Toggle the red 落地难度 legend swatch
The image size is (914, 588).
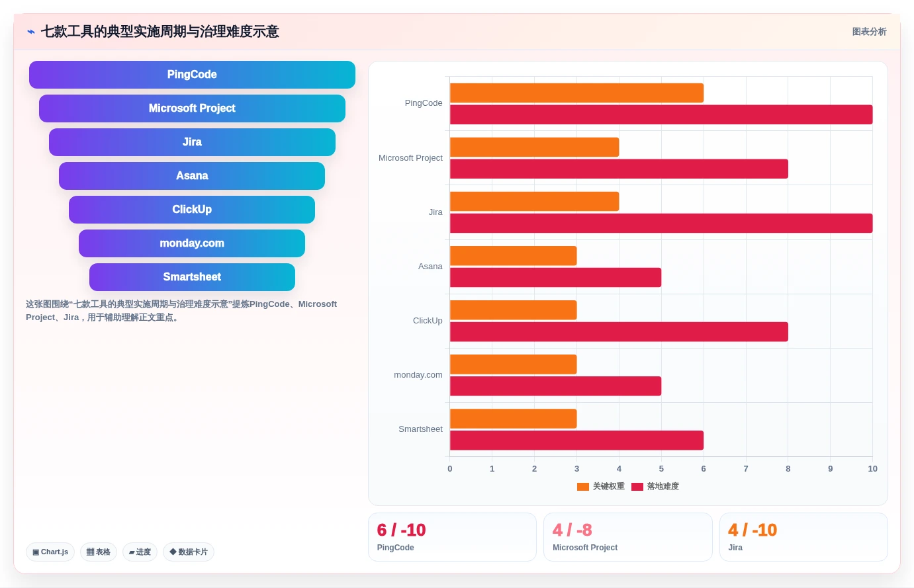click(637, 487)
